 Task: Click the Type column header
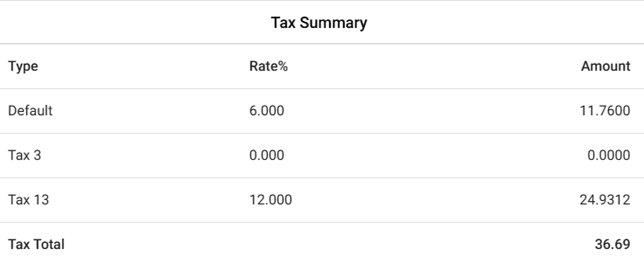pyautogui.click(x=23, y=66)
